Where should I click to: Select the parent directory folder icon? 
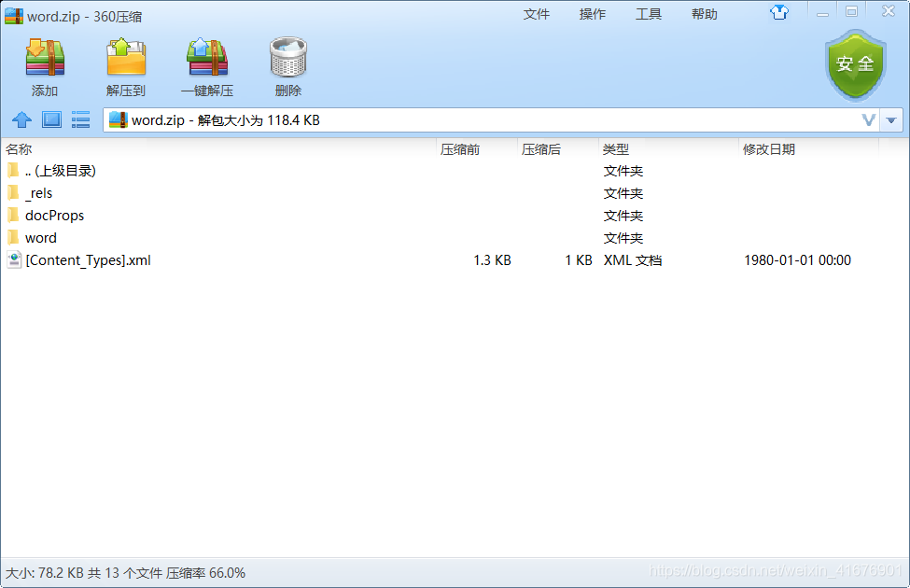(x=13, y=171)
